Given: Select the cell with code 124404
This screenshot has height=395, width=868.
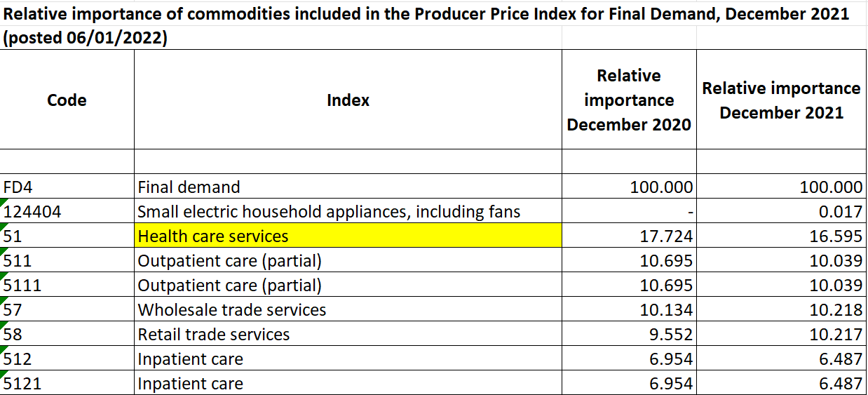Looking at the screenshot, I should [x=67, y=211].
